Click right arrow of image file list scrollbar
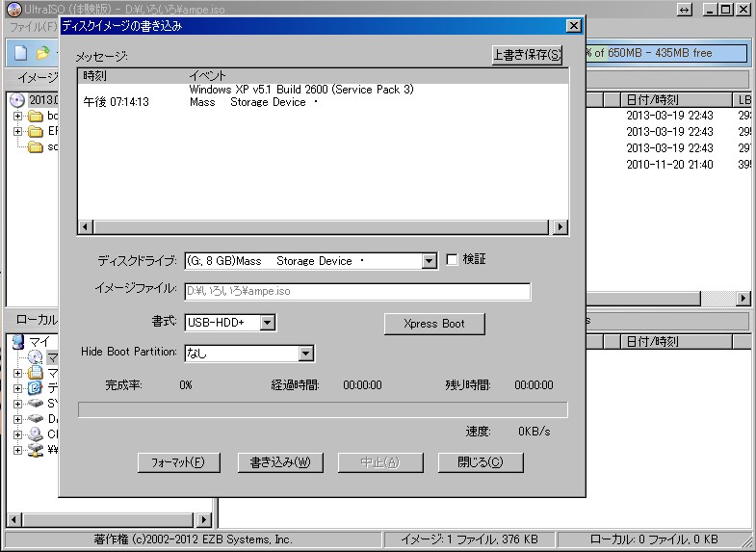The height and width of the screenshot is (552, 756). pyautogui.click(x=743, y=299)
